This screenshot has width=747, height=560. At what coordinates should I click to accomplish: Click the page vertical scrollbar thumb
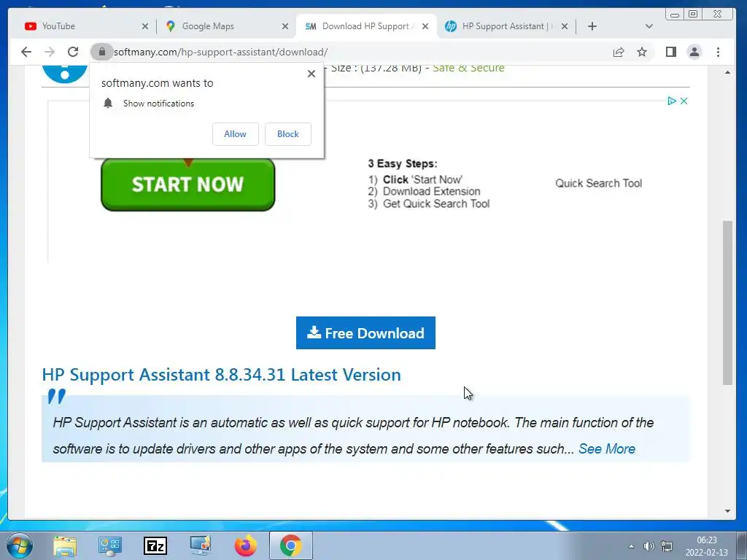[x=727, y=303]
